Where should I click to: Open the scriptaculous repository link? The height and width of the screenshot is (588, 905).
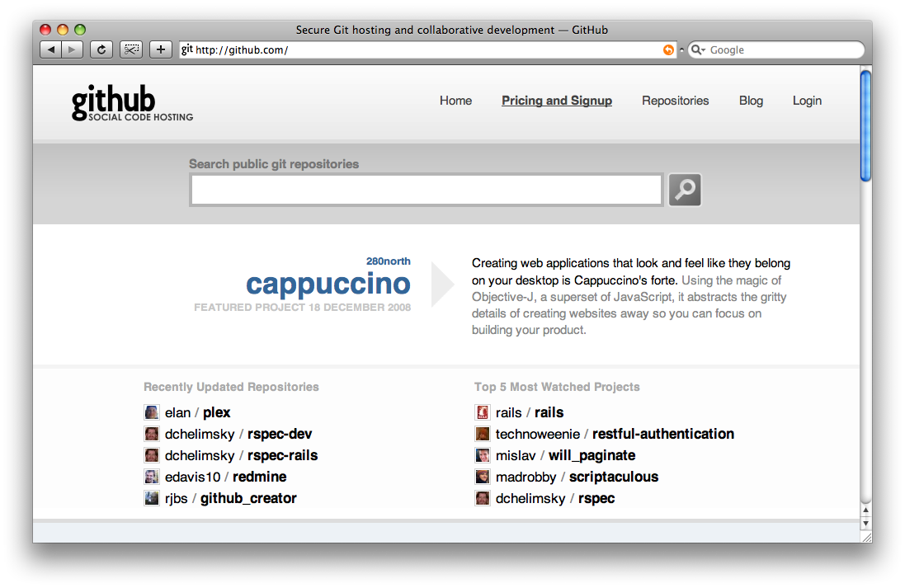[614, 477]
